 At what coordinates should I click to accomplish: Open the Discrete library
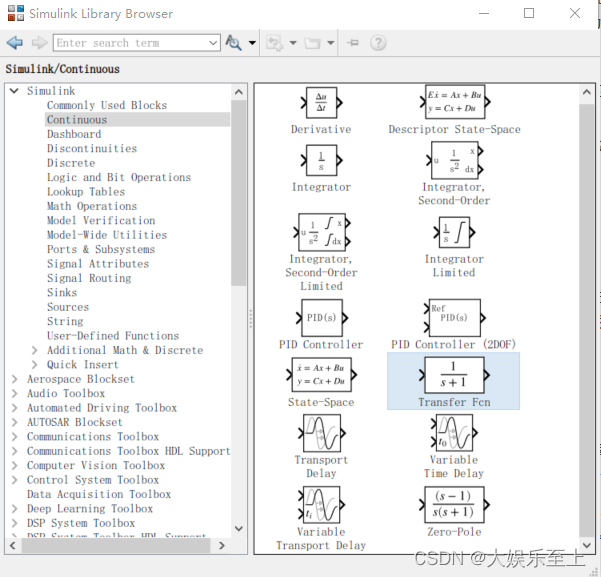click(71, 163)
